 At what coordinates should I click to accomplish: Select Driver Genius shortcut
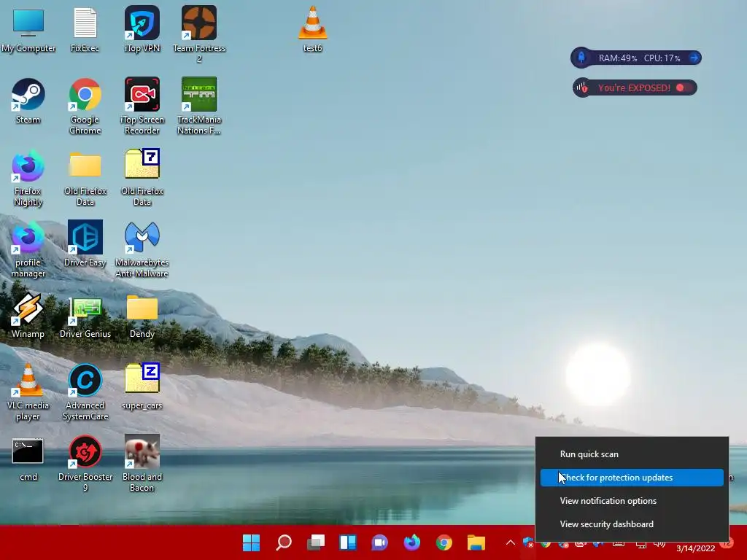coord(85,315)
